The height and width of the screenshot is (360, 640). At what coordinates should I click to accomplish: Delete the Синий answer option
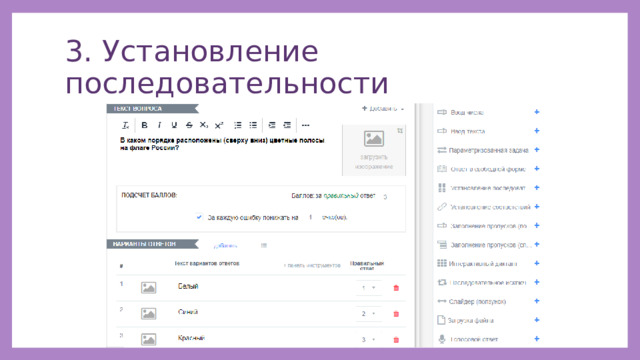click(396, 314)
